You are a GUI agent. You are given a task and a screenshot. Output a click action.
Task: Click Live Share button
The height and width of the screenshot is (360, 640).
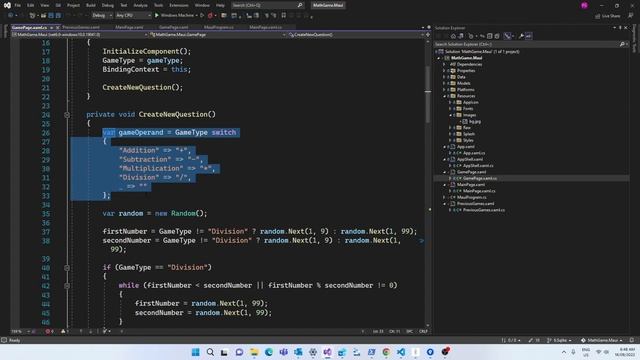pos(608,16)
